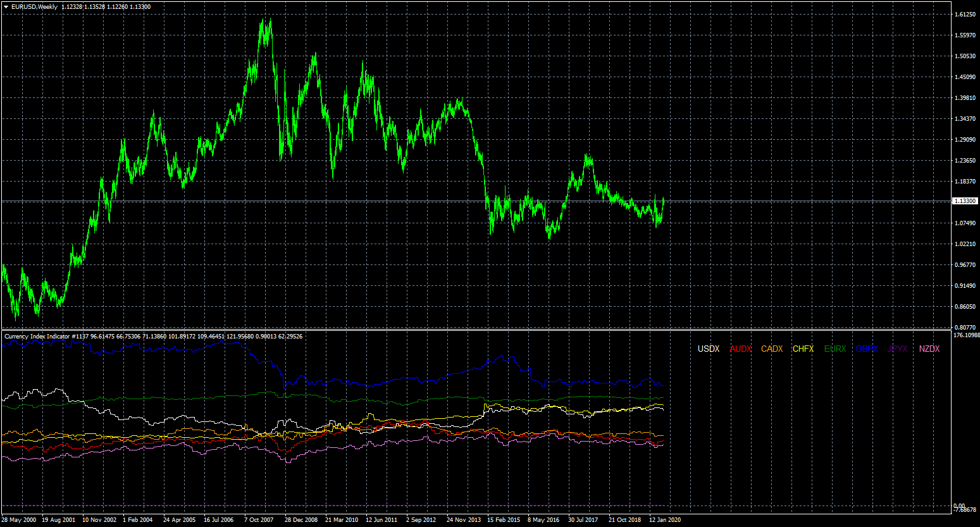Click the 1.18370 price scale value
This screenshot has width=980, height=527.
964,181
